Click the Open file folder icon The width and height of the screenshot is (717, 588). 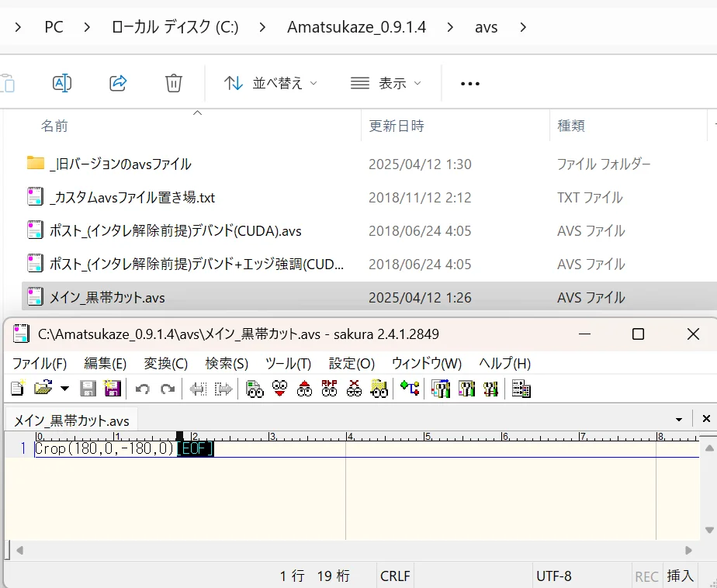pos(42,388)
